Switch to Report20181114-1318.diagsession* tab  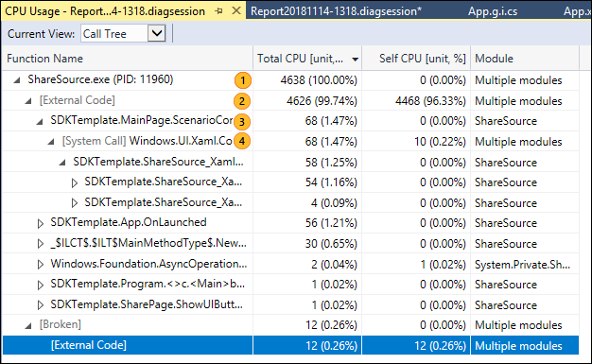[336, 11]
